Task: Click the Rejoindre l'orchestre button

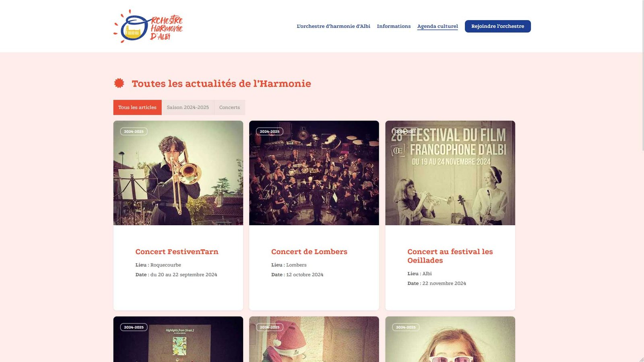Action: tap(497, 26)
